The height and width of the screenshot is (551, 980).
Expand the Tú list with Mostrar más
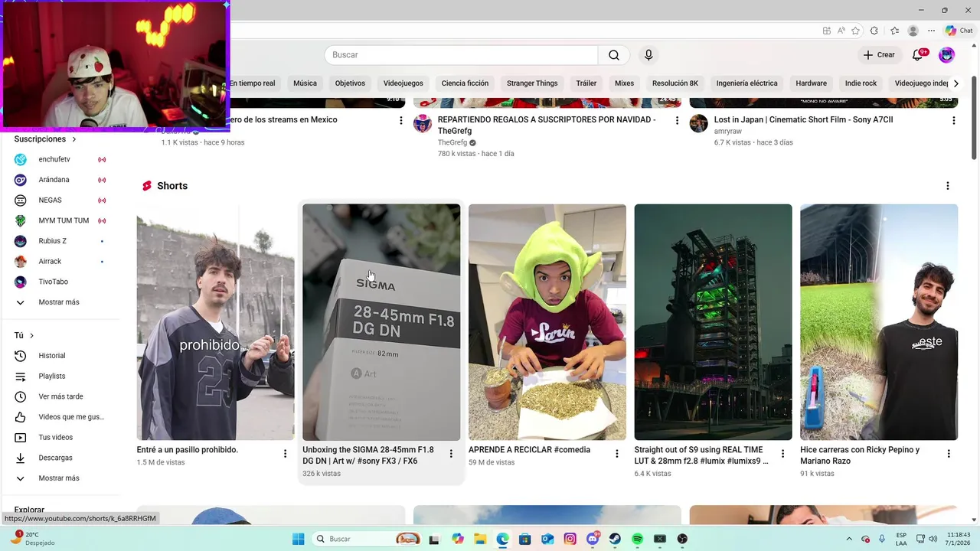click(x=60, y=478)
